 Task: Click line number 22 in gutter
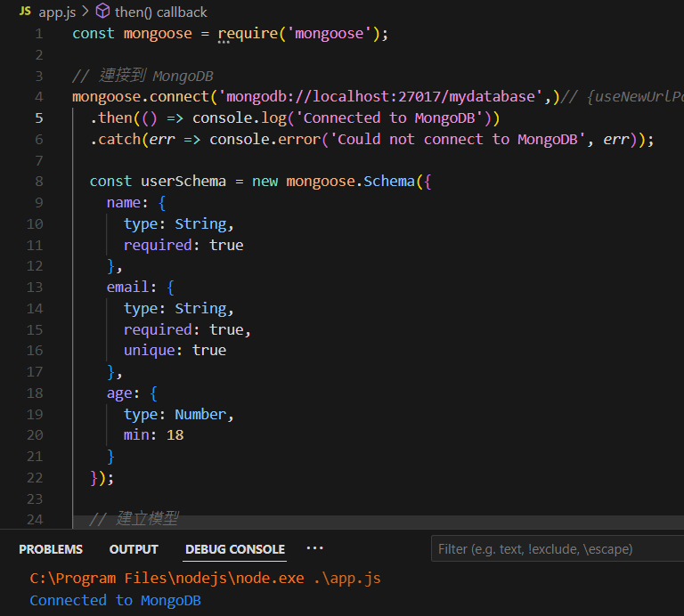click(x=35, y=478)
